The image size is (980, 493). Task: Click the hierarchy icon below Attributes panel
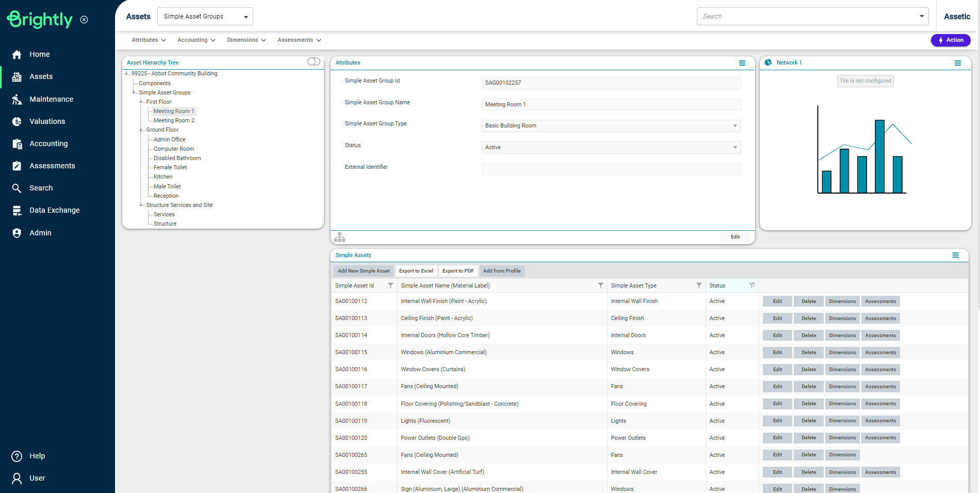(339, 237)
